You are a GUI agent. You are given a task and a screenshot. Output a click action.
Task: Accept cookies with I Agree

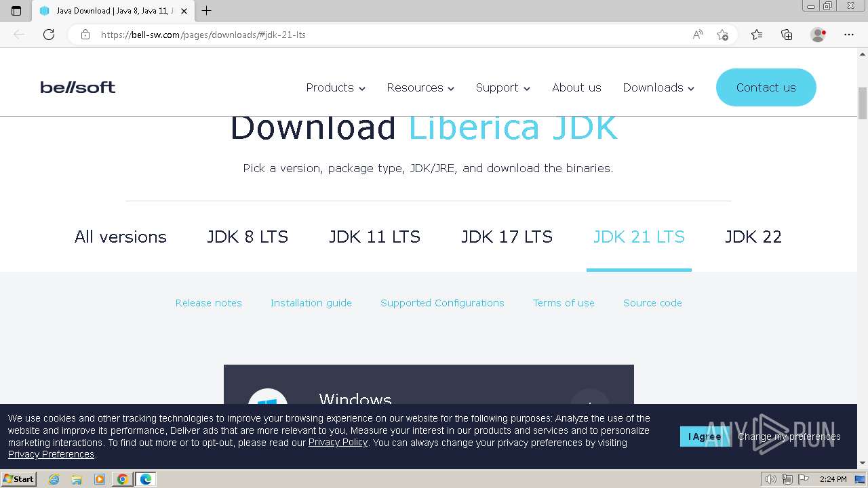(x=705, y=436)
